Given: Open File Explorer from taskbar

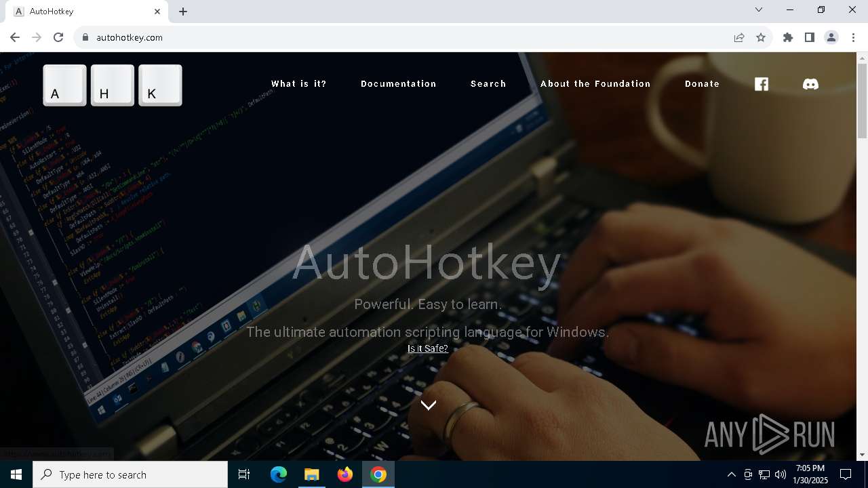Looking at the screenshot, I should (312, 474).
